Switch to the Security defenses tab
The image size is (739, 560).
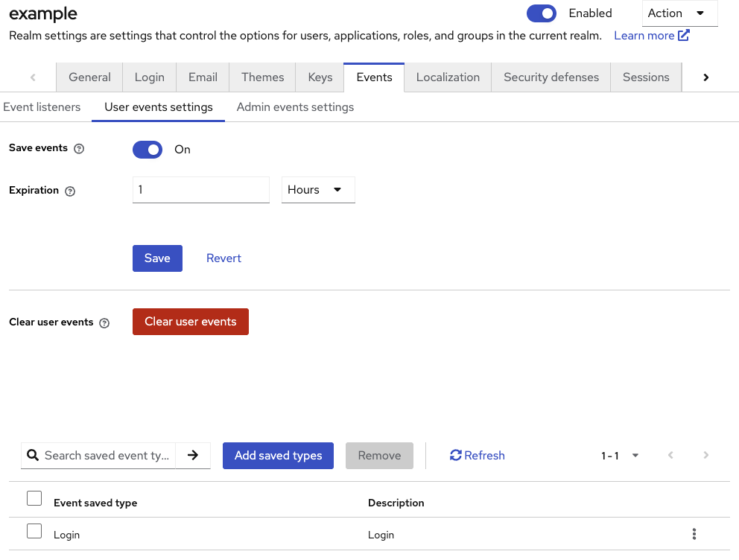551,77
